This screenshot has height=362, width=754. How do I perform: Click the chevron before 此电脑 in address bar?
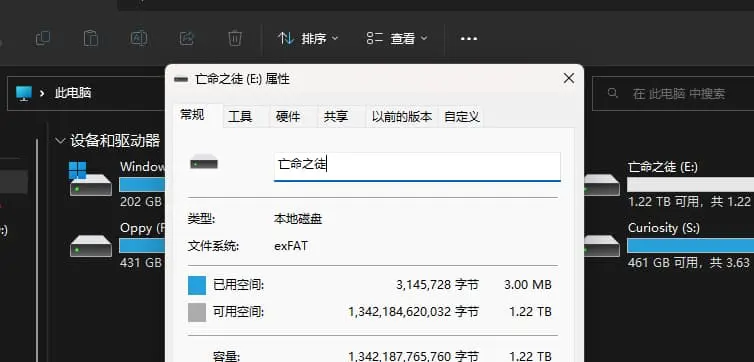pos(42,93)
